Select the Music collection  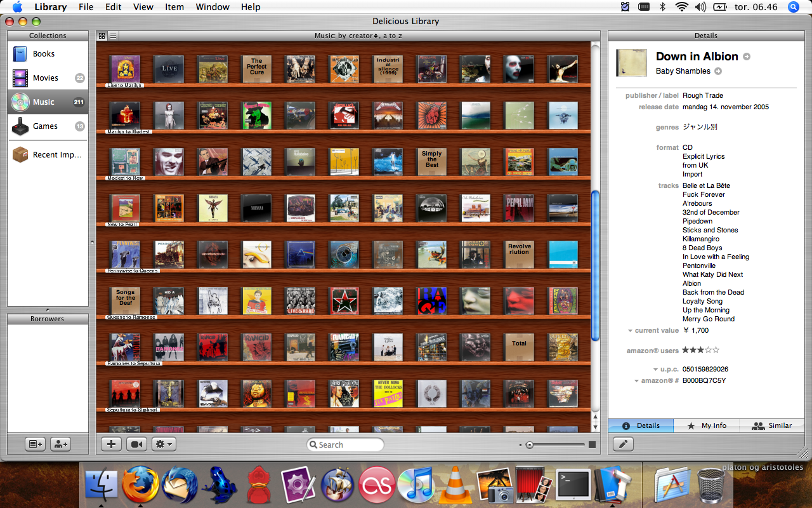pyautogui.click(x=48, y=102)
